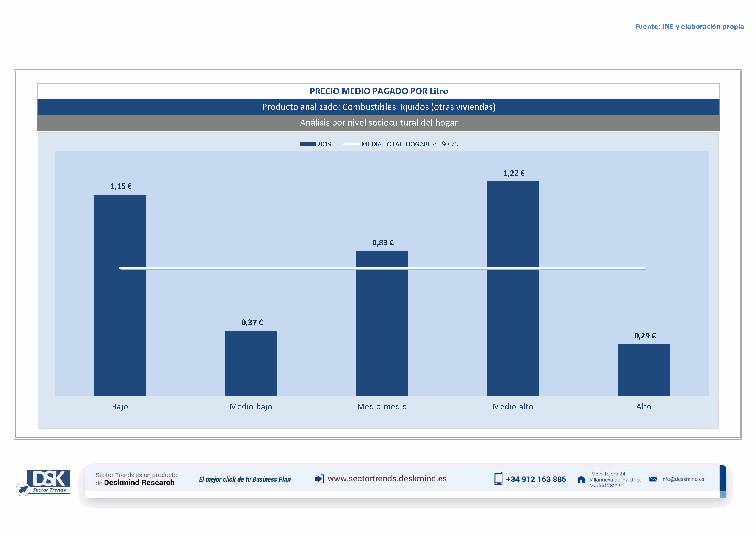Click the Deskmind Research footer text
Screen dimensions: 756x535
(139, 483)
